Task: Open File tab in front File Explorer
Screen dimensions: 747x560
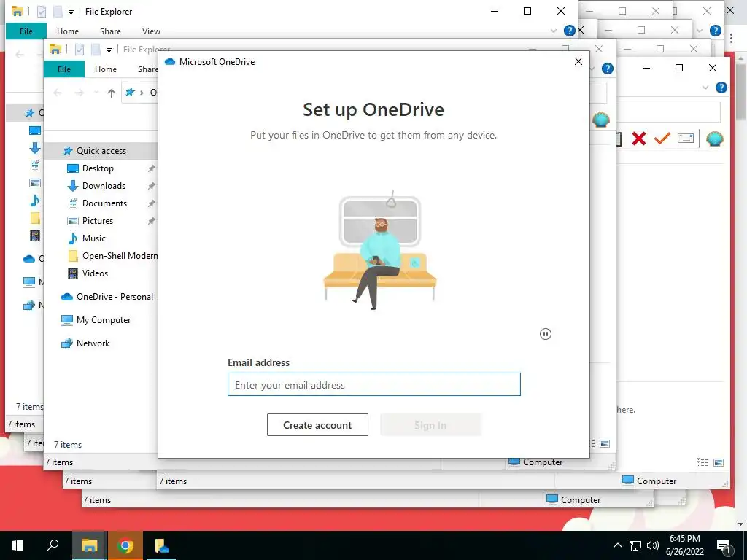Action: pyautogui.click(x=64, y=69)
